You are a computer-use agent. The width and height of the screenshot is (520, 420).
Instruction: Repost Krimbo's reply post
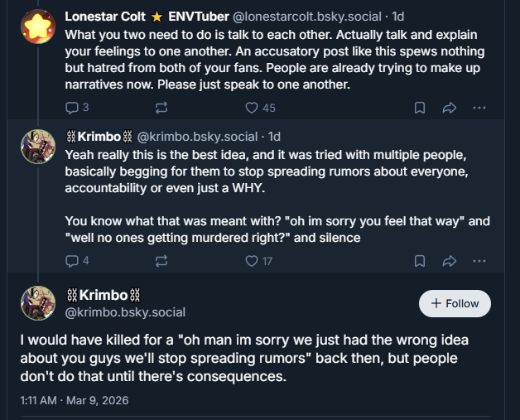point(161,261)
